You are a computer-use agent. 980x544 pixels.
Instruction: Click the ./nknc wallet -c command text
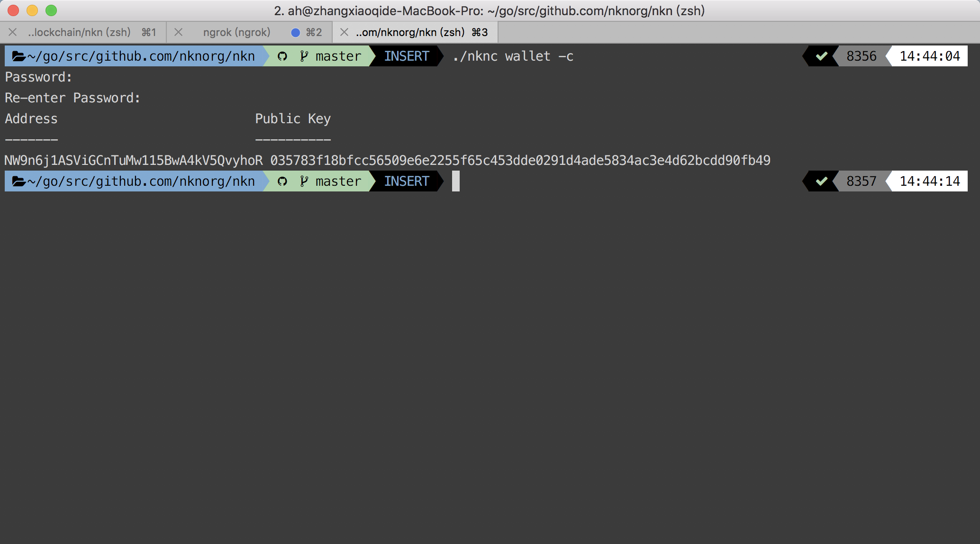[x=513, y=56]
